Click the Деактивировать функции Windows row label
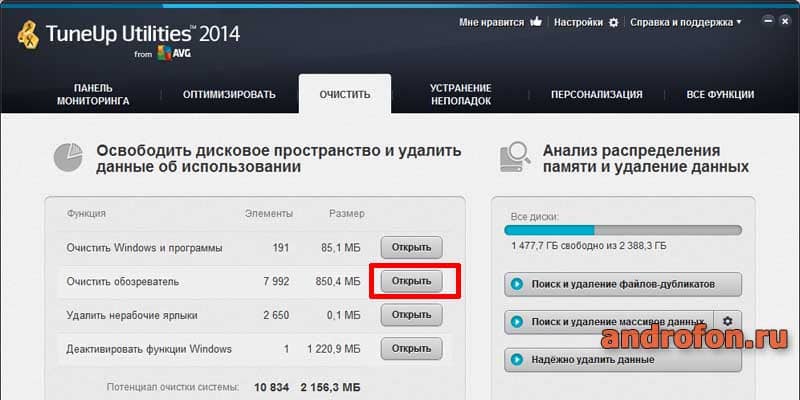 point(149,349)
